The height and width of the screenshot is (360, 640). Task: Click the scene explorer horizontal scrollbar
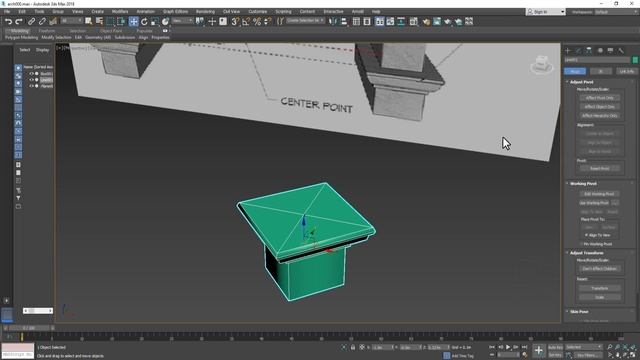click(38, 311)
